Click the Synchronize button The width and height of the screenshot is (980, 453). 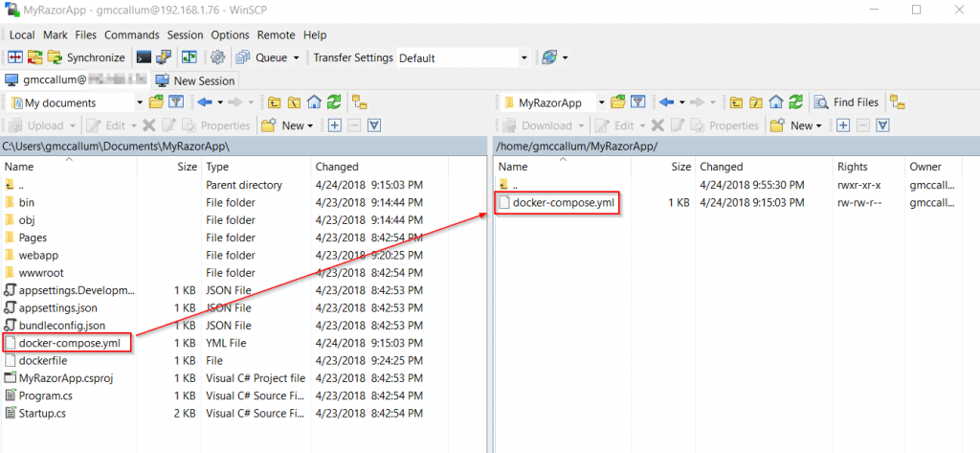87,57
